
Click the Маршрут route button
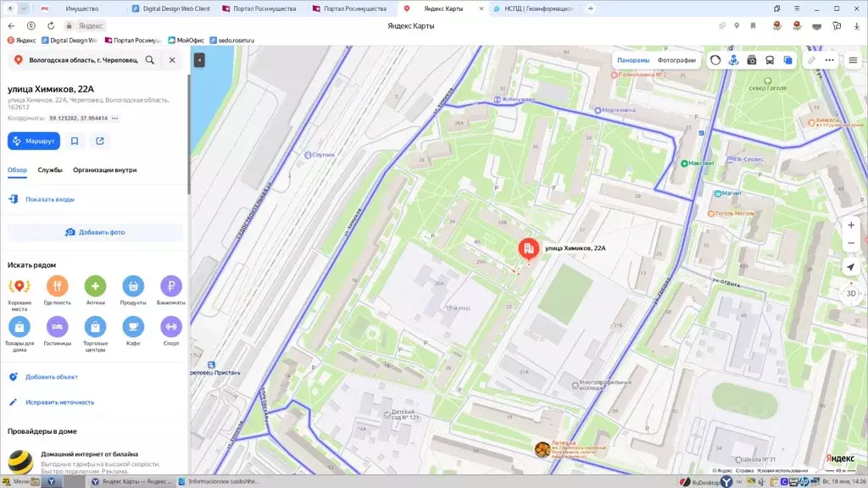pos(34,141)
